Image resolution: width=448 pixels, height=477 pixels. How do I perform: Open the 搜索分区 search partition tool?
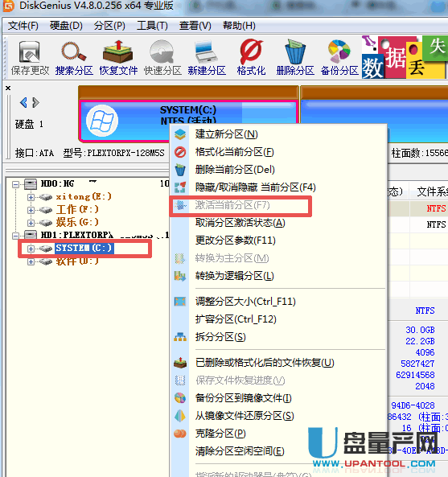tap(74, 58)
